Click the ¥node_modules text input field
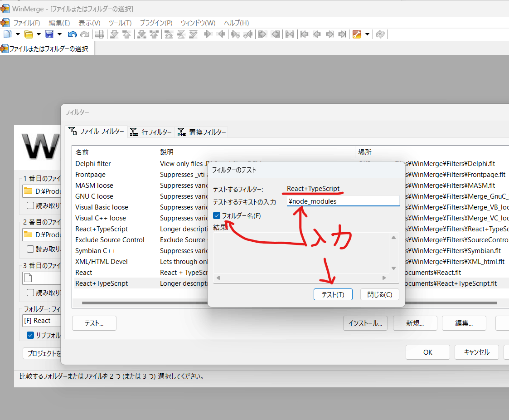The width and height of the screenshot is (509, 420). tap(343, 201)
